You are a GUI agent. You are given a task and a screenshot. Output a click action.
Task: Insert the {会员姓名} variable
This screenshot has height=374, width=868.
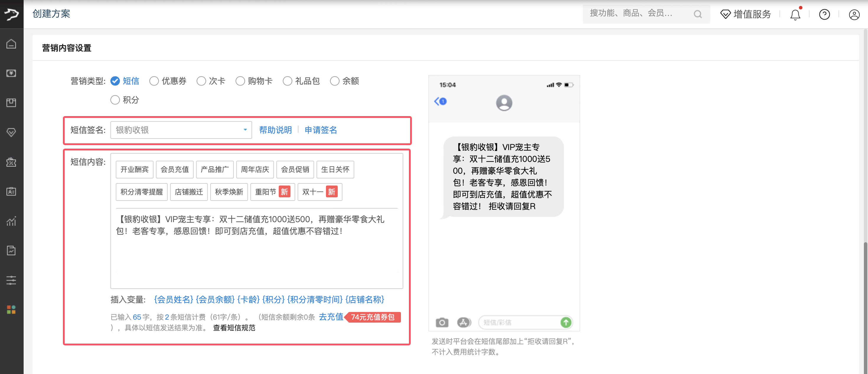(173, 299)
